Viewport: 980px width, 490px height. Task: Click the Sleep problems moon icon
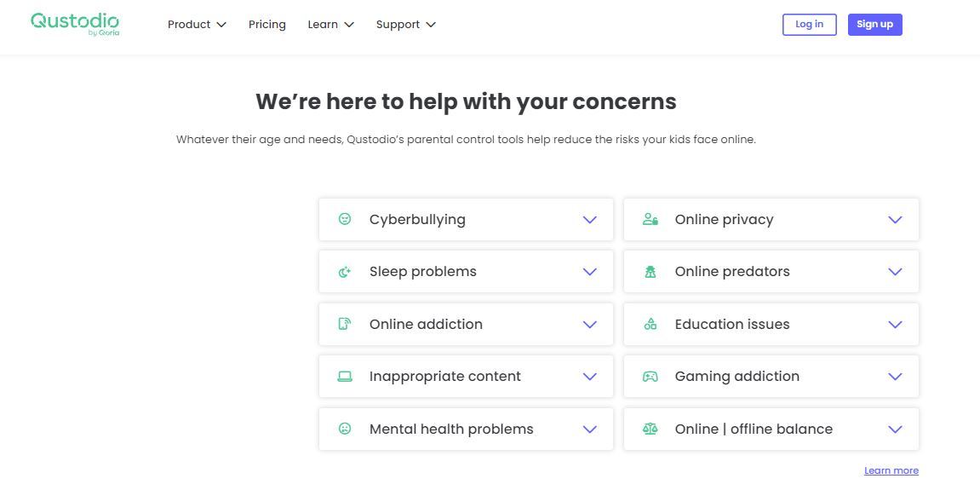(x=344, y=272)
